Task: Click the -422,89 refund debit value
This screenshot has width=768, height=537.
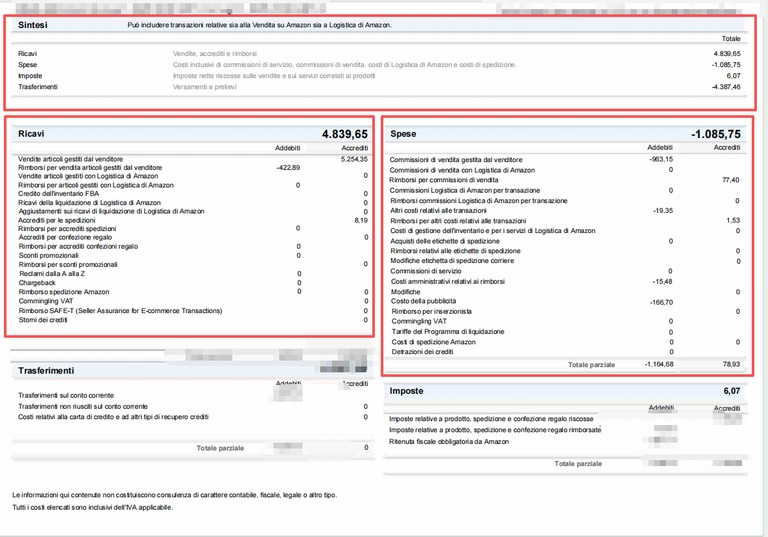Action: (x=288, y=168)
